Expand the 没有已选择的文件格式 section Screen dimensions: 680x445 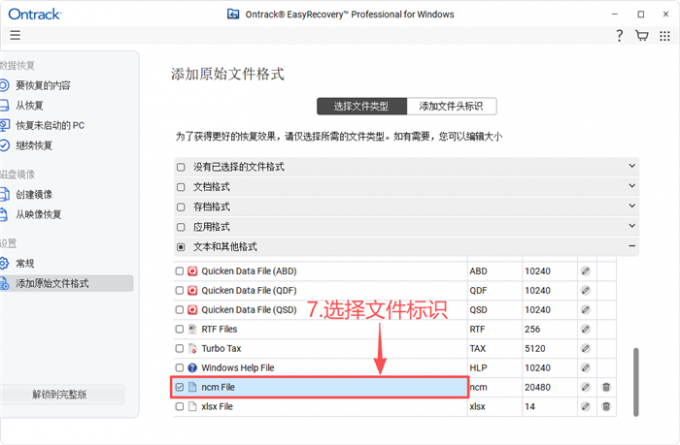[x=632, y=166]
